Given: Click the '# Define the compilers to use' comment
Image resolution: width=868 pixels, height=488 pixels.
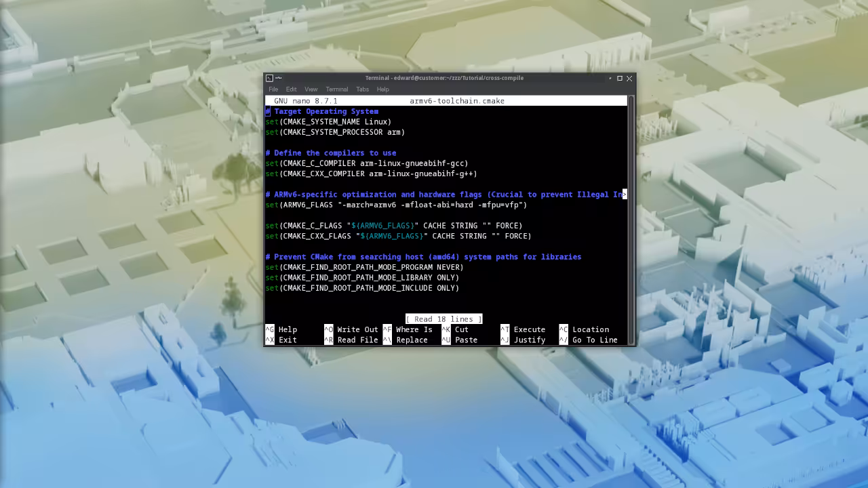Looking at the screenshot, I should [x=331, y=153].
